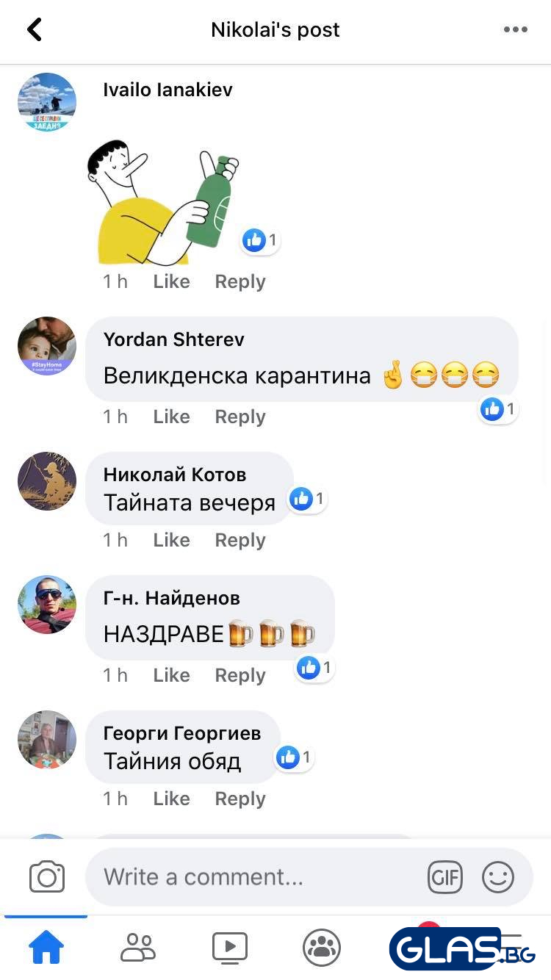Image resolution: width=551 pixels, height=980 pixels.
Task: Open the Friends tab in bottom bar
Action: pyautogui.click(x=138, y=948)
